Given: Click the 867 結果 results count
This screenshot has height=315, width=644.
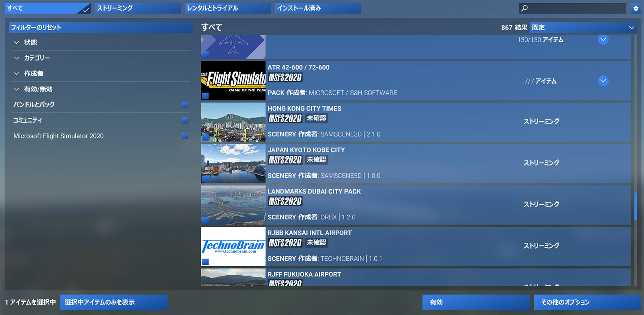Looking at the screenshot, I should tap(514, 27).
